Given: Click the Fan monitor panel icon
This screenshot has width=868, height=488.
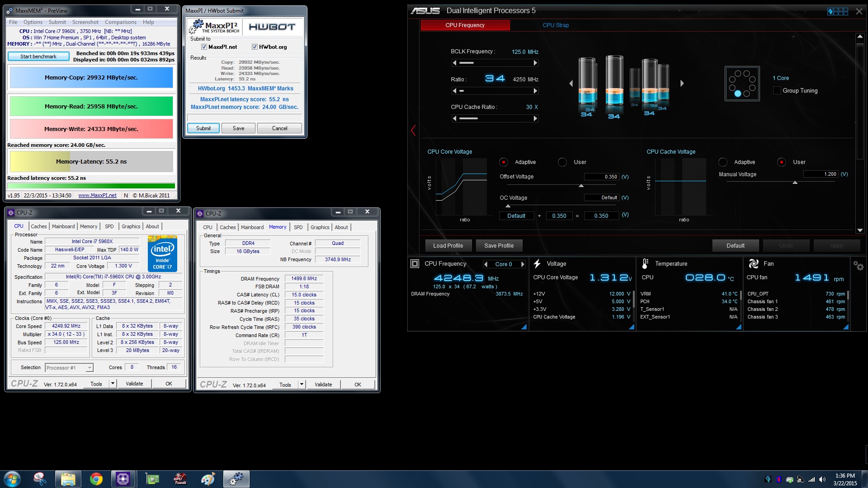Looking at the screenshot, I should [754, 263].
